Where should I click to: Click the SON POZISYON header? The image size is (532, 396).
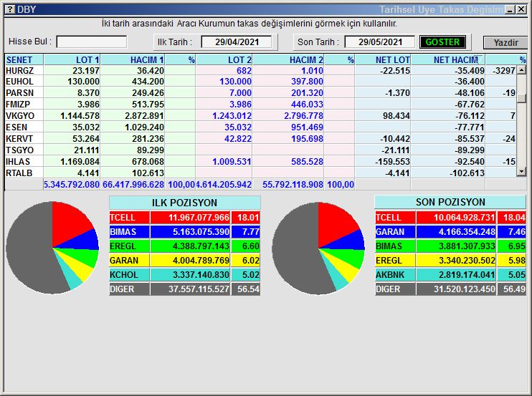coord(450,202)
